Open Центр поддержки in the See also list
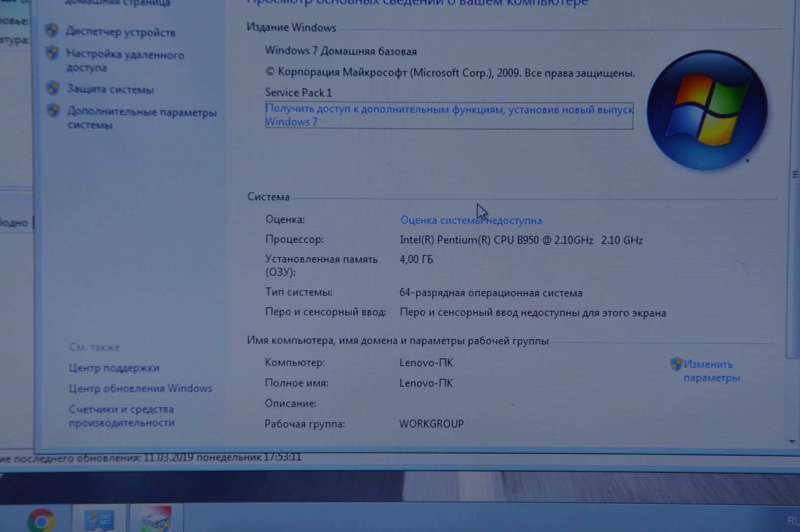Screen dimensions: 800x532 tap(114, 368)
